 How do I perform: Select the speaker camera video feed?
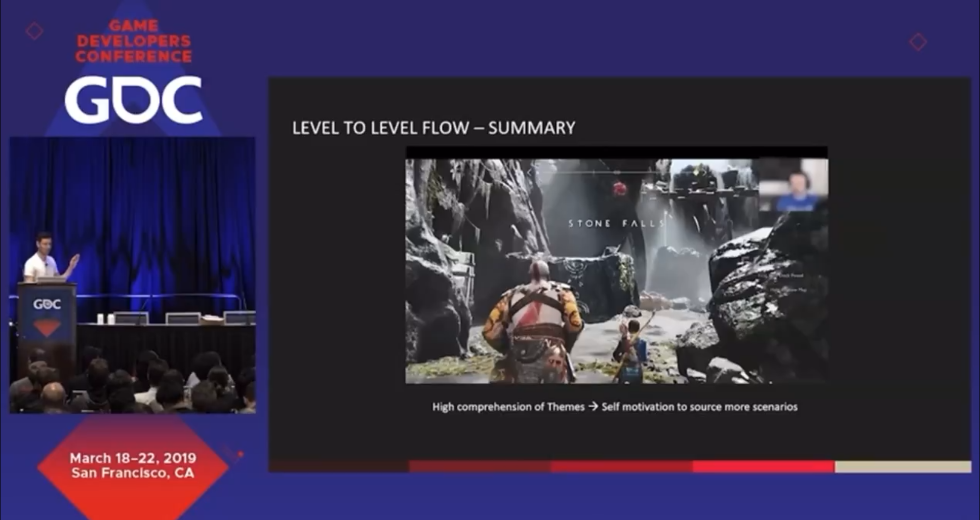coord(133,275)
